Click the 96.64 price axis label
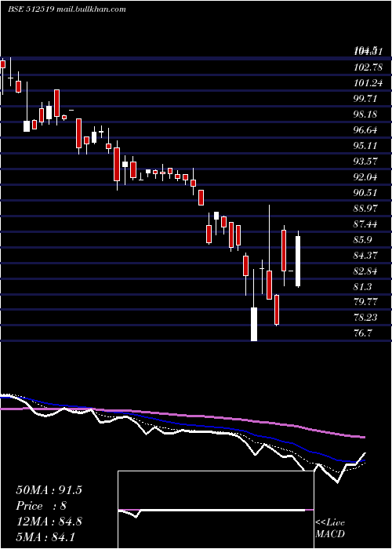Screen dimensions: 392x549 point(366,130)
